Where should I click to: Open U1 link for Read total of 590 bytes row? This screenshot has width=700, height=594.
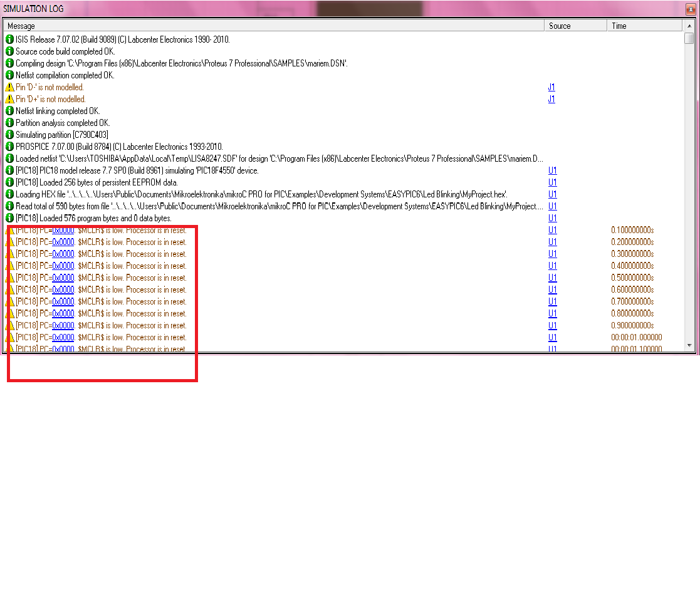(552, 206)
